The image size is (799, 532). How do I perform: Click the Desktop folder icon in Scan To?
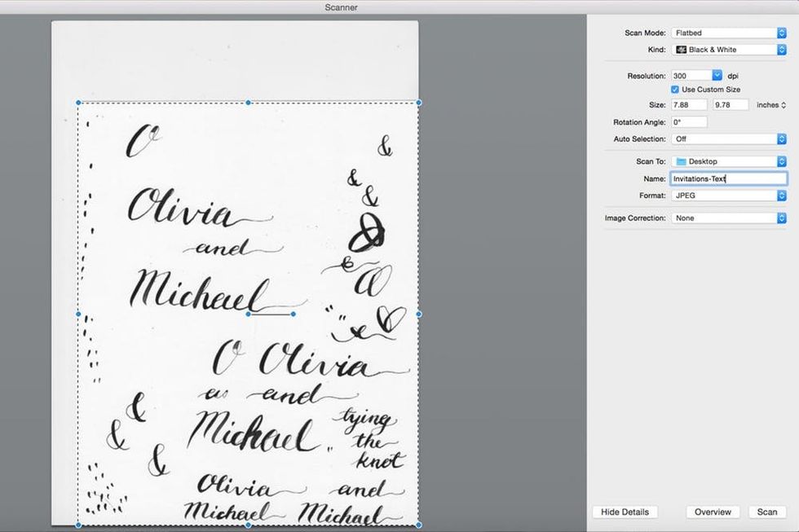682,162
